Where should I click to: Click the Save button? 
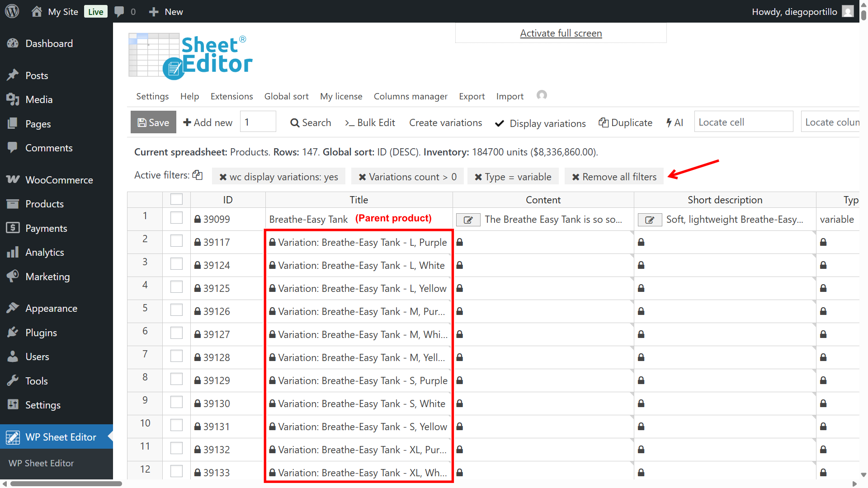click(153, 122)
